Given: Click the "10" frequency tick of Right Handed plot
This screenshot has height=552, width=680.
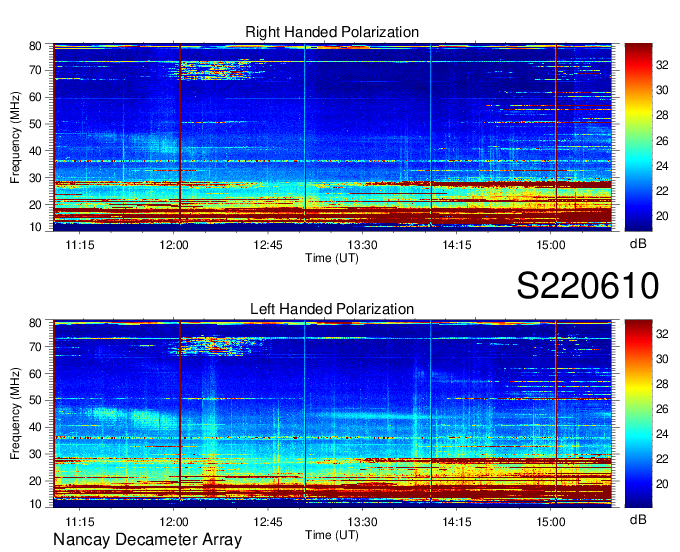Looking at the screenshot, I should click(35, 227).
